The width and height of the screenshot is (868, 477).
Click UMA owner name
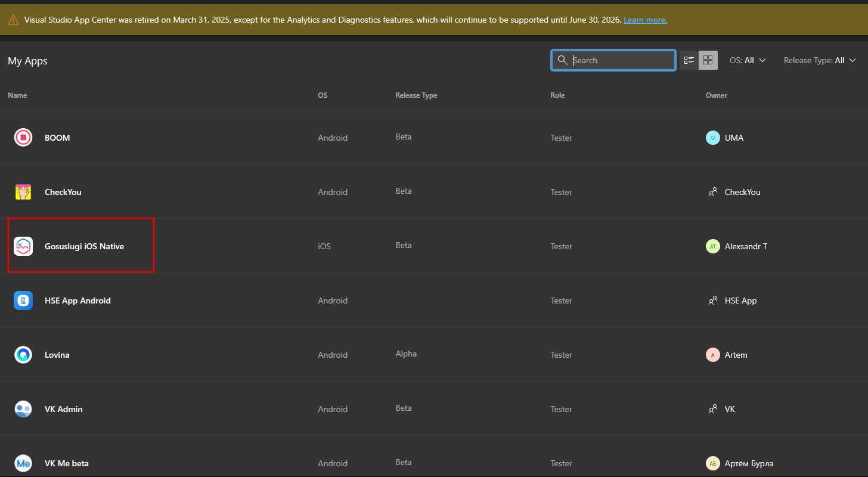click(x=734, y=138)
